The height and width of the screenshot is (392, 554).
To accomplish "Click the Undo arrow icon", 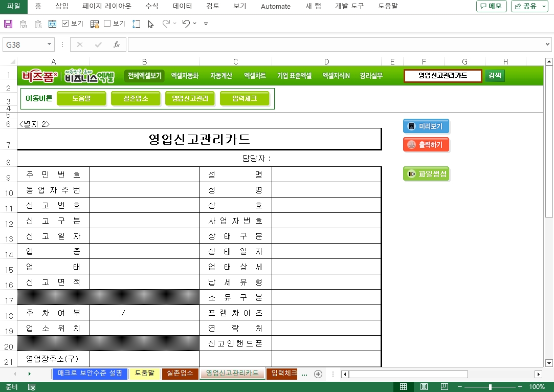I will click(x=186, y=24).
